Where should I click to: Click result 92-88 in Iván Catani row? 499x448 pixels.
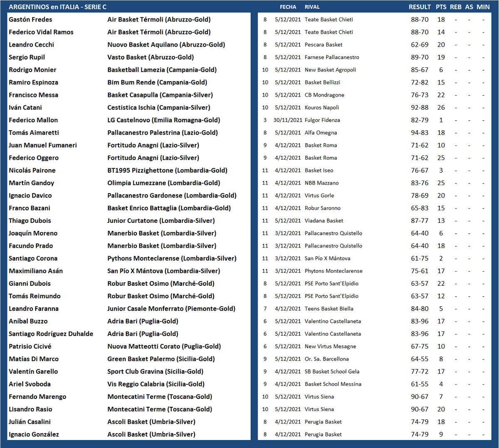tap(420, 107)
